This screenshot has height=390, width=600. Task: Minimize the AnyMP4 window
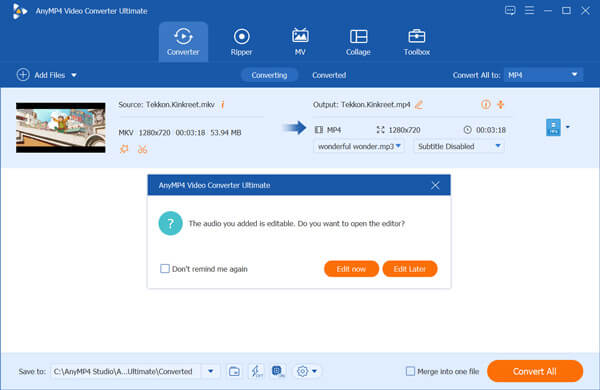pyautogui.click(x=548, y=10)
